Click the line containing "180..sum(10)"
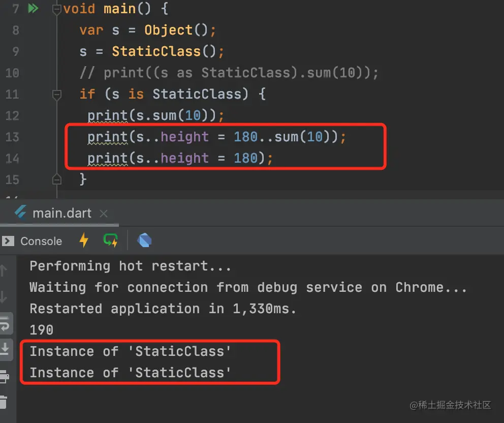 (x=216, y=137)
